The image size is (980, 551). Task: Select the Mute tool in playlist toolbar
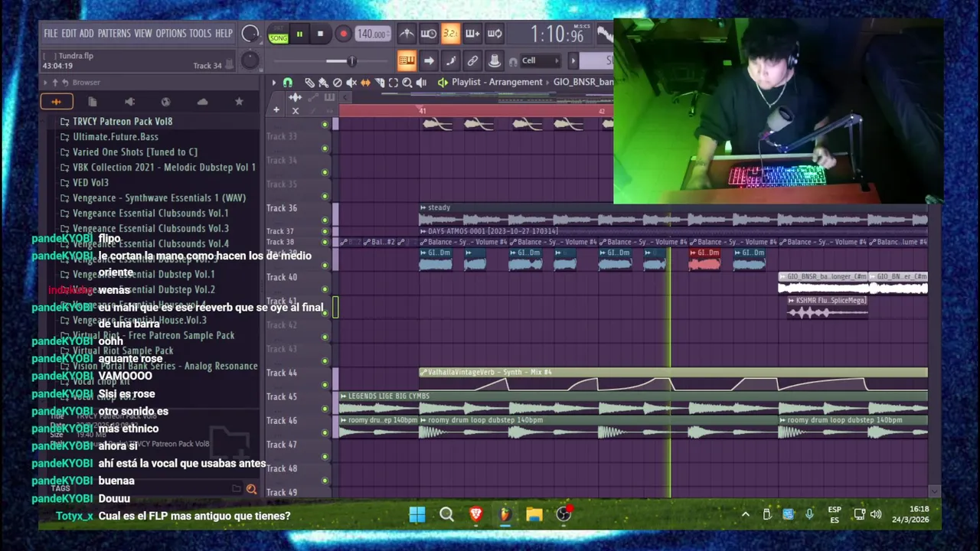351,83
